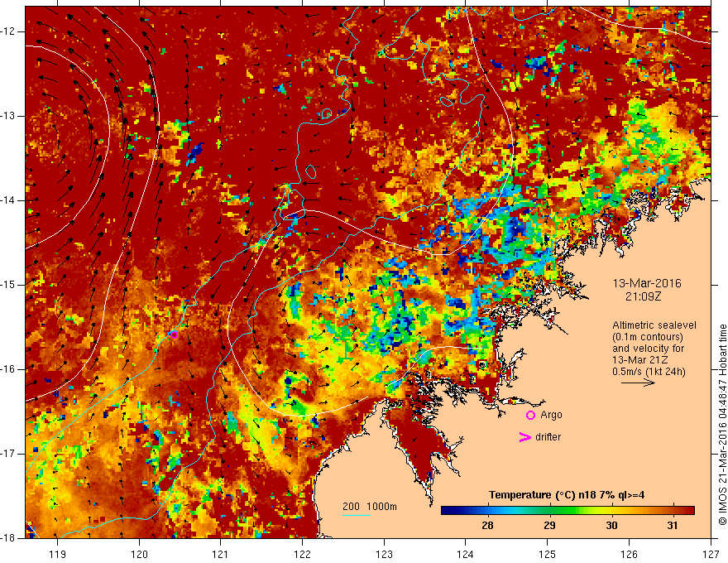Click the color bar above the 31 label
The image size is (728, 563).
(x=673, y=511)
